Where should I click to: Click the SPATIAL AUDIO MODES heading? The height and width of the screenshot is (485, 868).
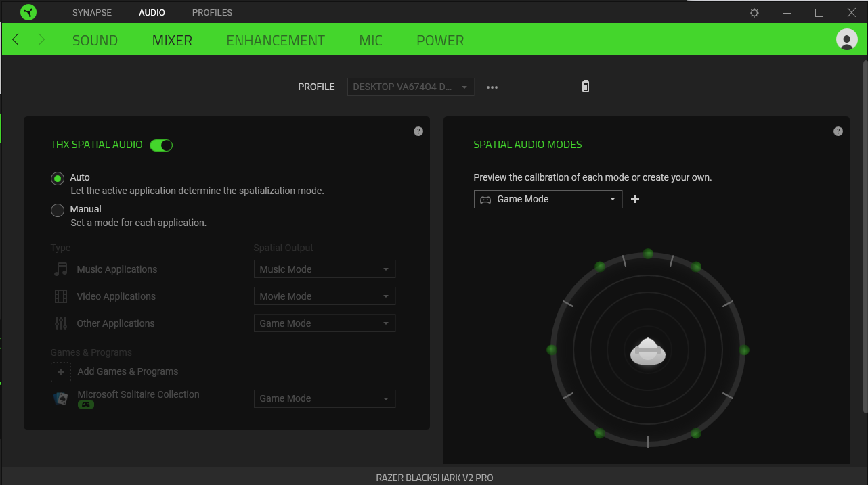click(x=528, y=145)
